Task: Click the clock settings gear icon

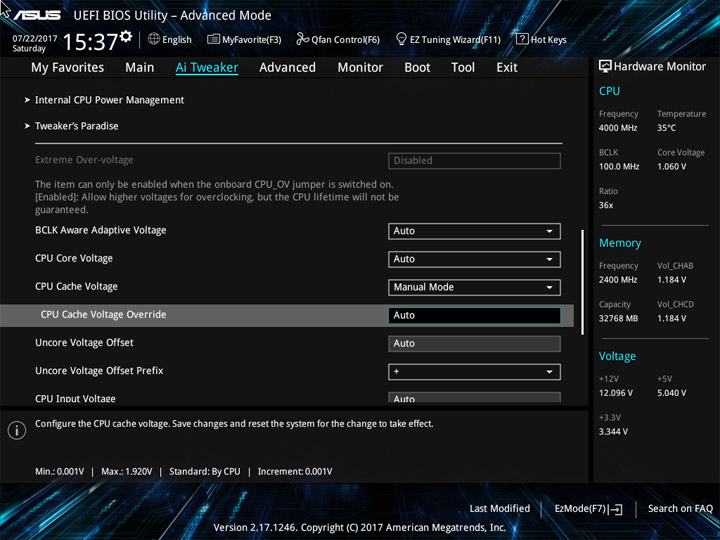Action: pyautogui.click(x=126, y=36)
